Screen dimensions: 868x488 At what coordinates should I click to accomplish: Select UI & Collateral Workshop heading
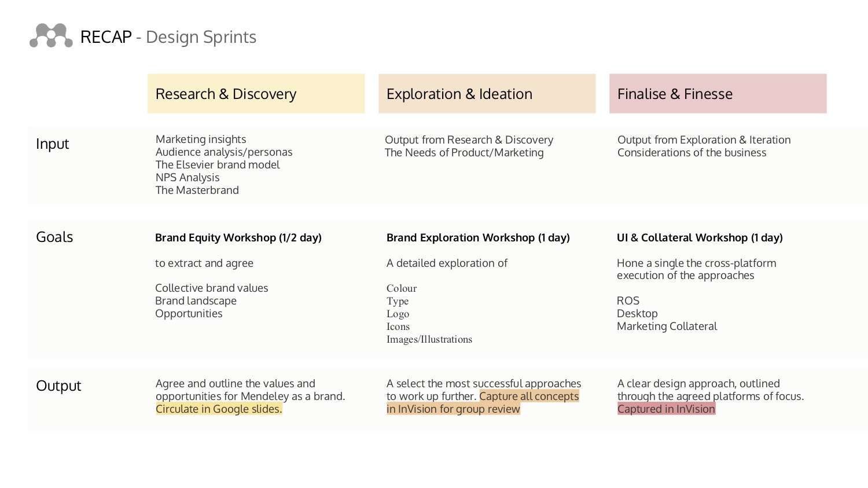[x=700, y=237]
